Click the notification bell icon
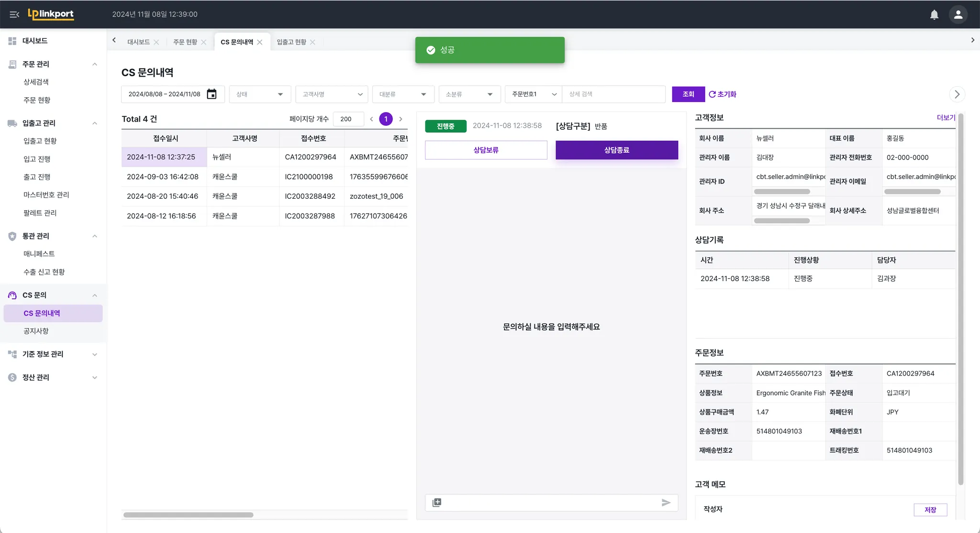 (x=934, y=14)
